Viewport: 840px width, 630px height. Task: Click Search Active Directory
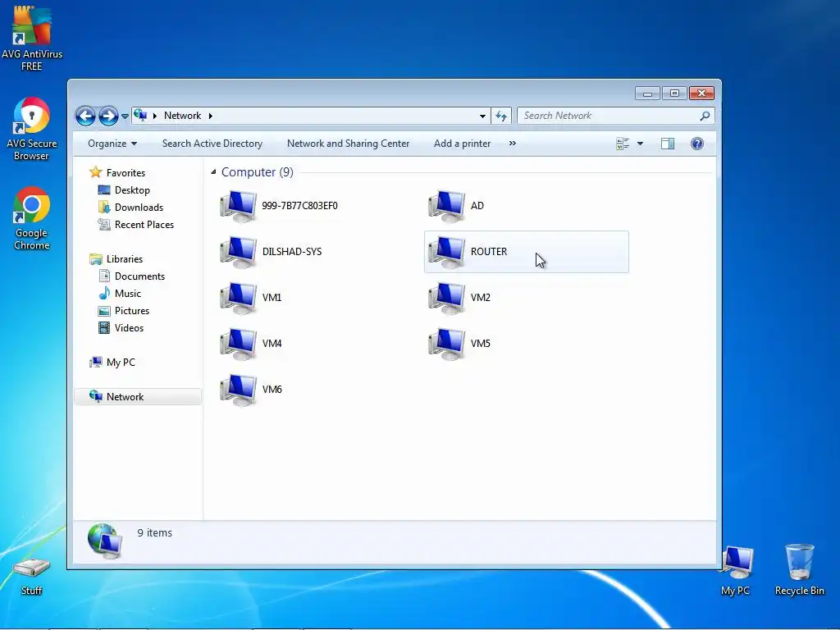tap(212, 144)
